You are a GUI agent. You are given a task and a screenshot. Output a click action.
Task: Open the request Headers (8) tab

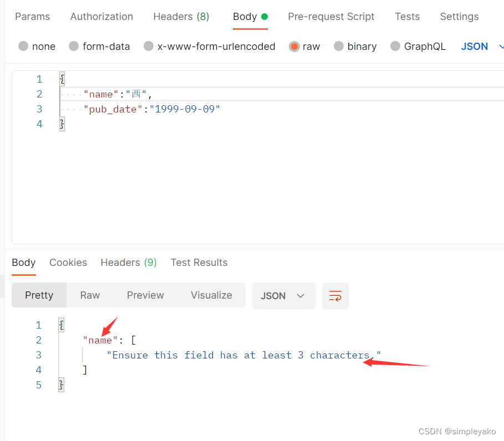pyautogui.click(x=181, y=17)
